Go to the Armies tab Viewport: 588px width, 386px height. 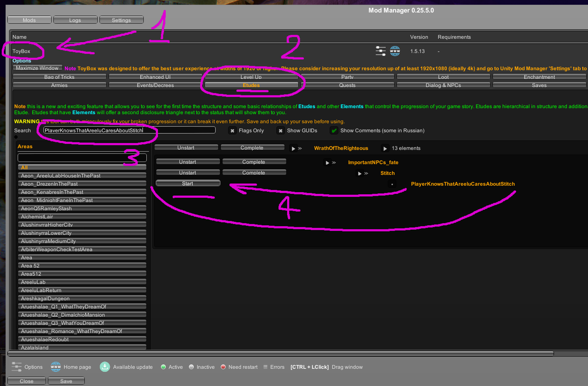click(x=59, y=85)
